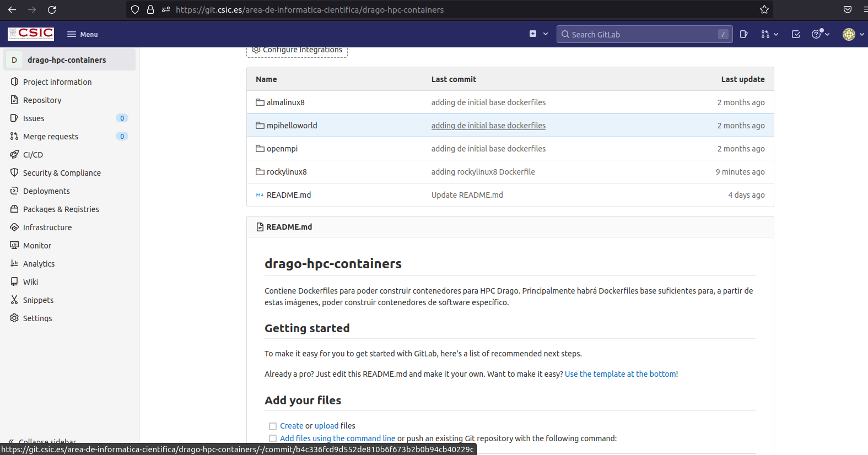Open Project information in sidebar

[x=57, y=82]
